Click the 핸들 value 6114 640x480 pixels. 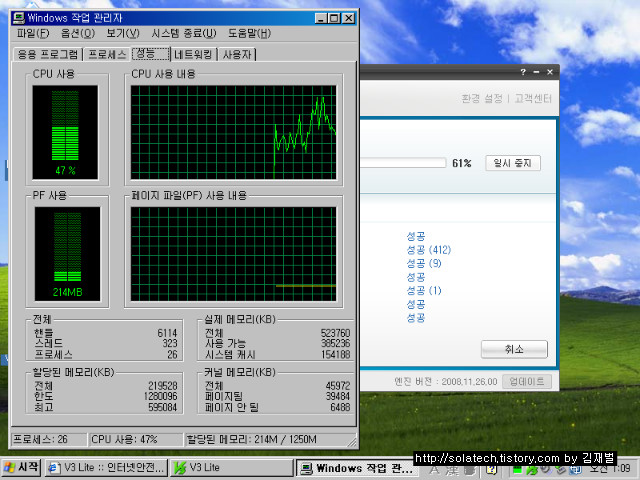point(167,333)
